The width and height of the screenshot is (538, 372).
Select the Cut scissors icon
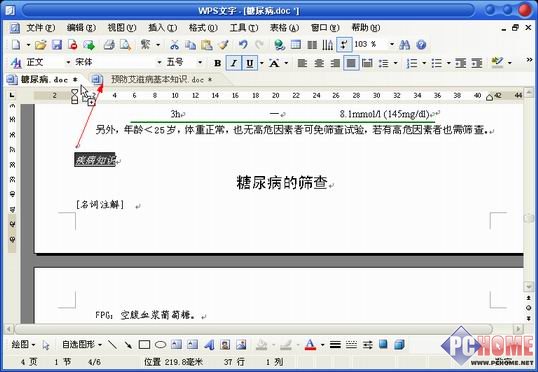(x=175, y=45)
